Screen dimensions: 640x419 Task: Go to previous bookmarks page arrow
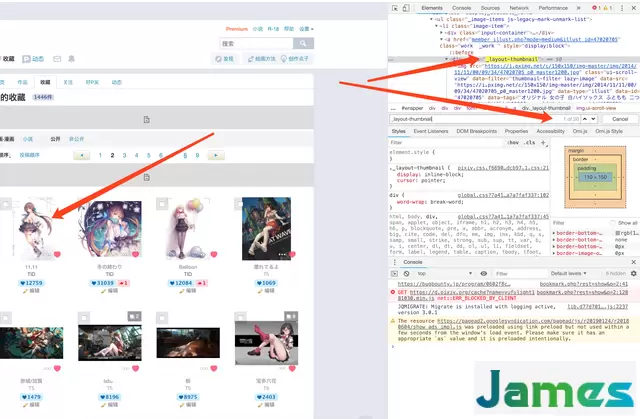pyautogui.click(x=82, y=155)
